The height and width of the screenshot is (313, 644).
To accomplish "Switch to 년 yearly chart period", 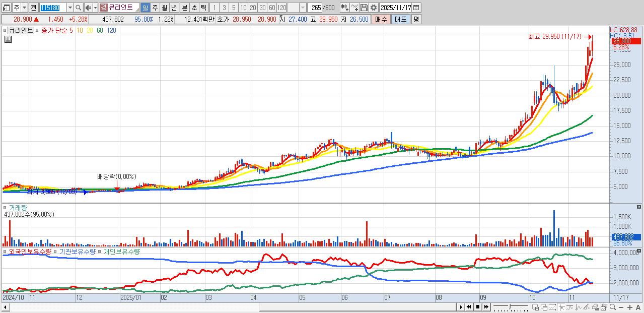I will tap(174, 8).
